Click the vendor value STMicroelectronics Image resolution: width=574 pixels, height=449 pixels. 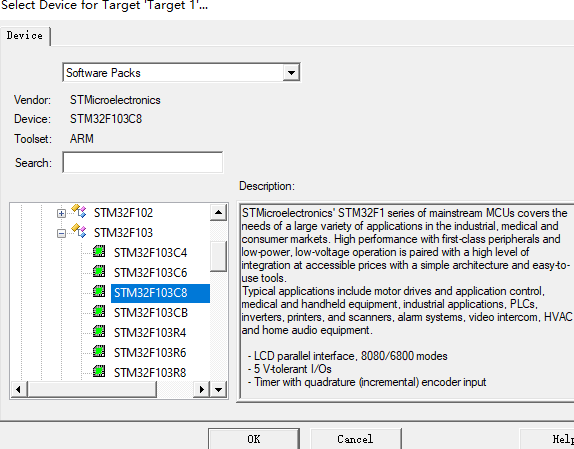(x=115, y=100)
